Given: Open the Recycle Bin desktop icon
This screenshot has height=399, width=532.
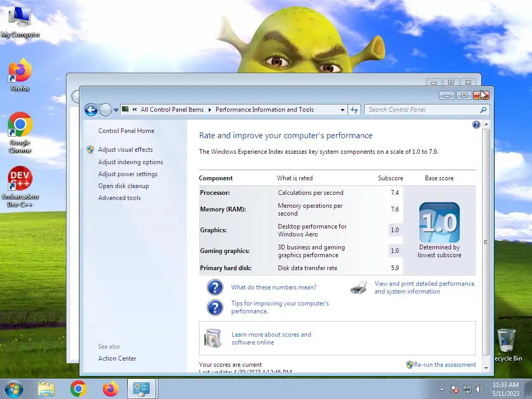Looking at the screenshot, I should (507, 345).
